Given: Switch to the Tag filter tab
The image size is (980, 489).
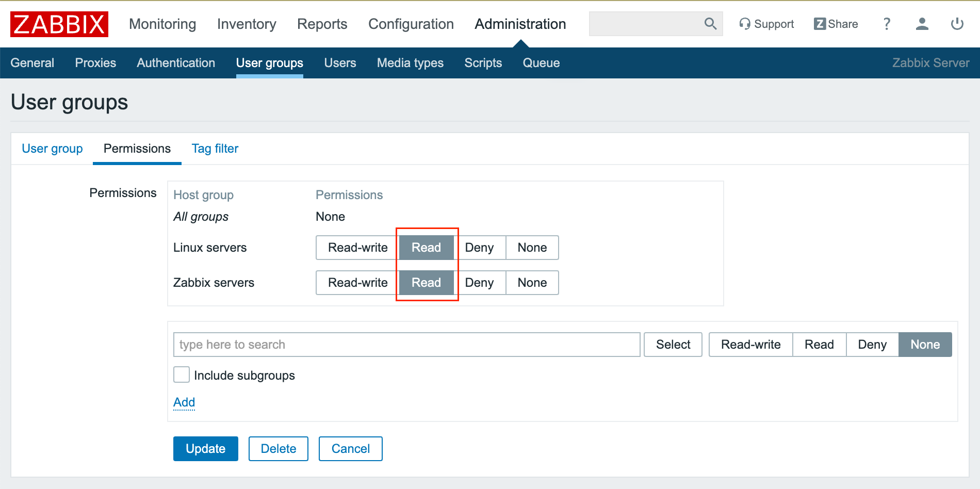Looking at the screenshot, I should click(x=215, y=149).
